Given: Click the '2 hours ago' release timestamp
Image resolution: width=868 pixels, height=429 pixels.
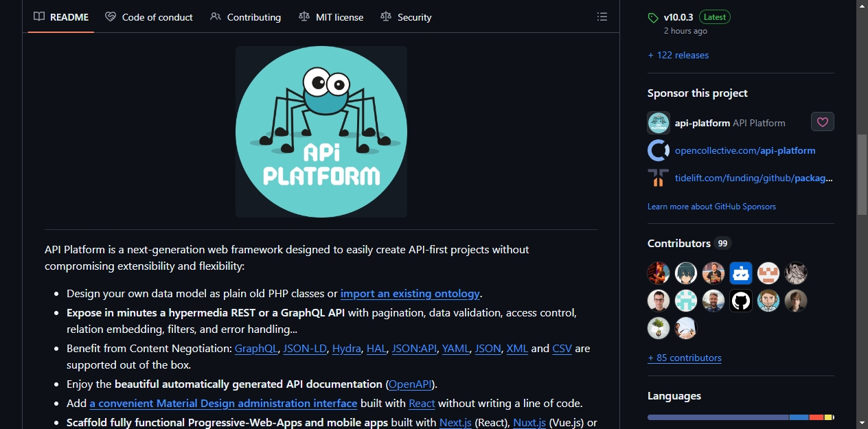Looking at the screenshot, I should click(x=685, y=31).
